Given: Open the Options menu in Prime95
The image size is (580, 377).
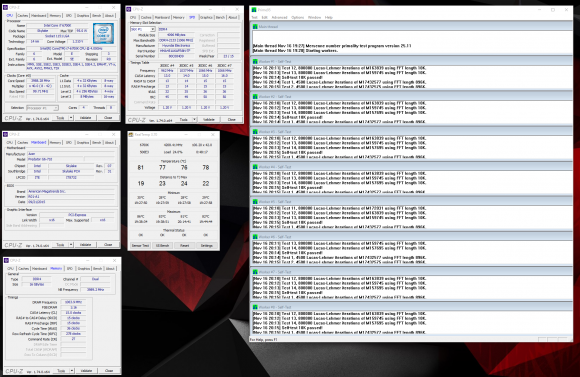Looking at the screenshot, I should (x=297, y=17).
